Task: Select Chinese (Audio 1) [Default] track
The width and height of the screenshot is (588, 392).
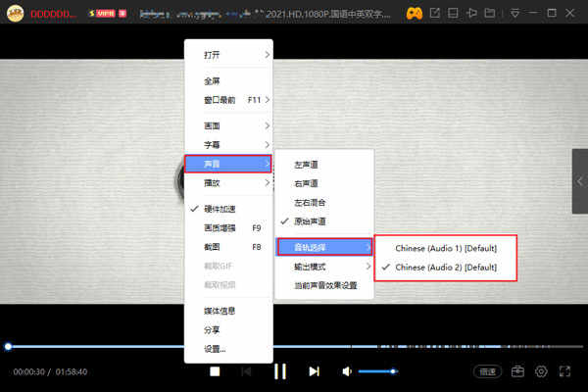Action: [446, 248]
